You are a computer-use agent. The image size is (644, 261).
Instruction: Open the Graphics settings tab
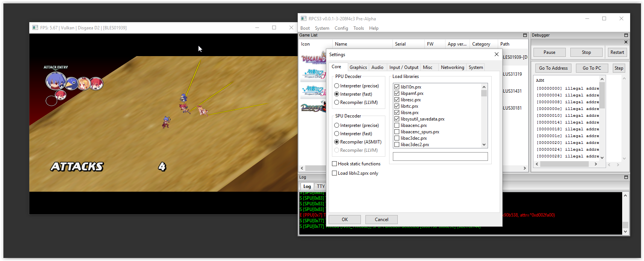tap(358, 67)
